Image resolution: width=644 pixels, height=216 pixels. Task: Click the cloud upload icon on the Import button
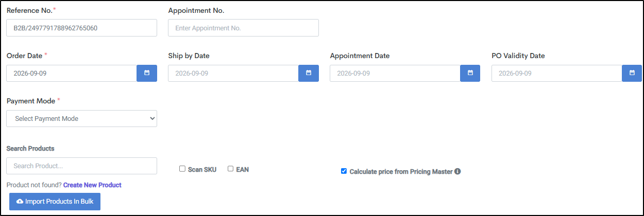[x=20, y=202]
